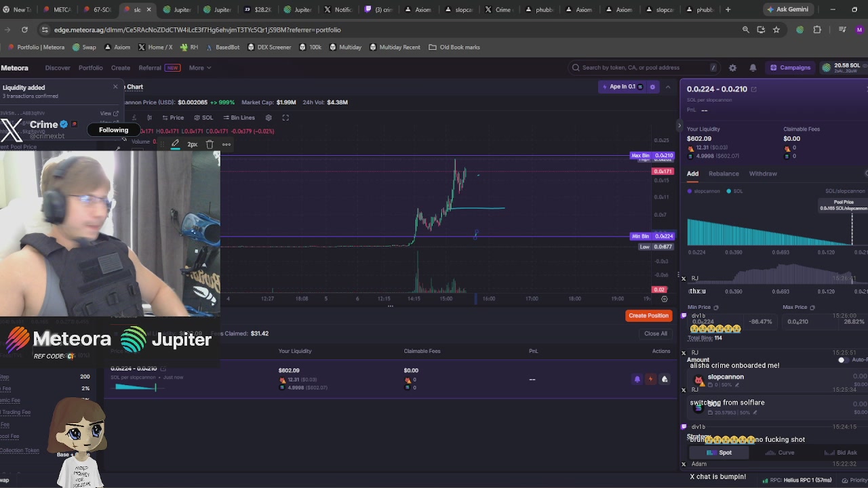Enter fullscreen chart mode
The height and width of the screenshot is (488, 868).
coord(285,118)
